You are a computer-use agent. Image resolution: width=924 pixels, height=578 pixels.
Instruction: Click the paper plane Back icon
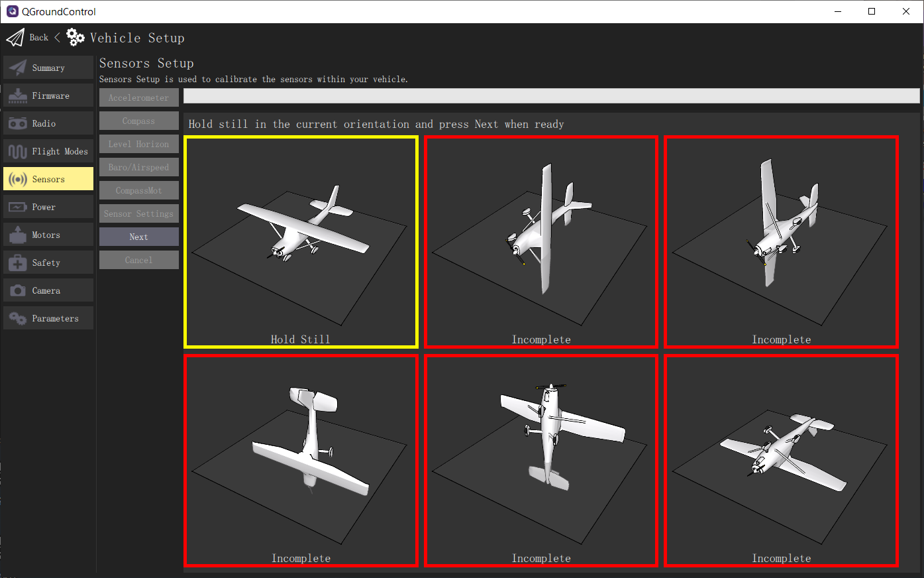[14, 37]
